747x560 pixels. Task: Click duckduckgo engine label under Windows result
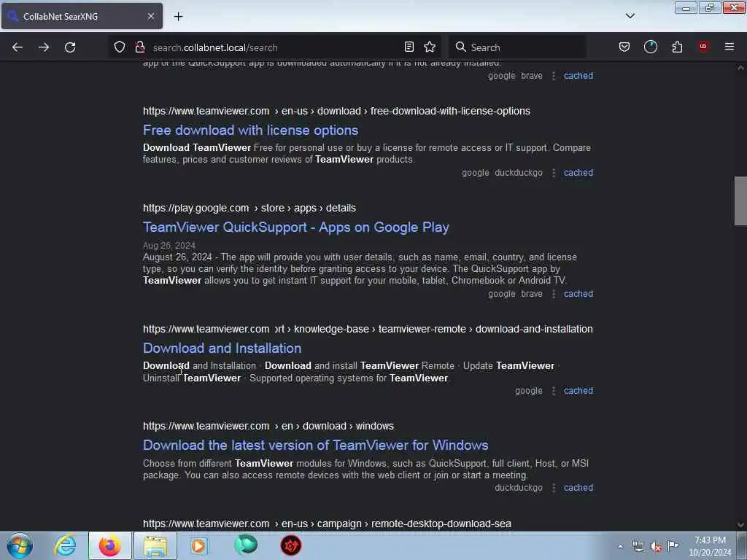click(519, 488)
